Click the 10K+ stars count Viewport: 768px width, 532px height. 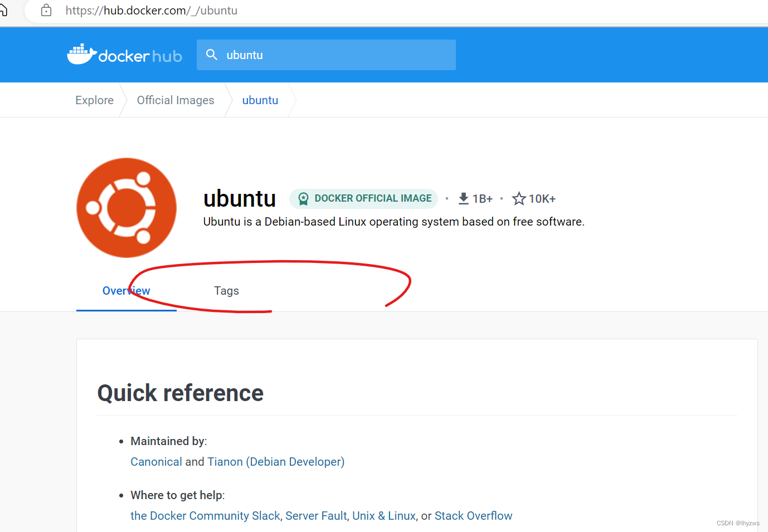(542, 199)
